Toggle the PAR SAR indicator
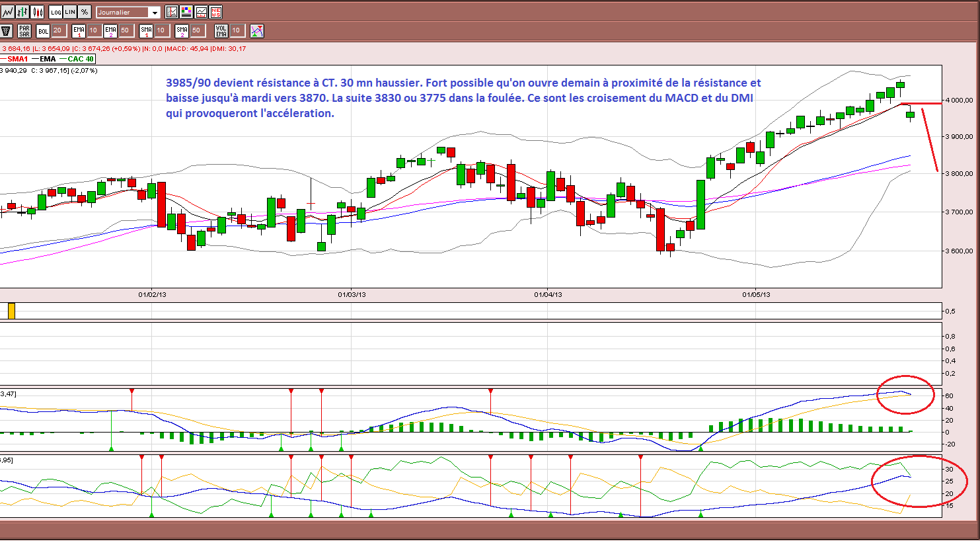Image resolution: width=980 pixels, height=541 pixels. click(24, 30)
